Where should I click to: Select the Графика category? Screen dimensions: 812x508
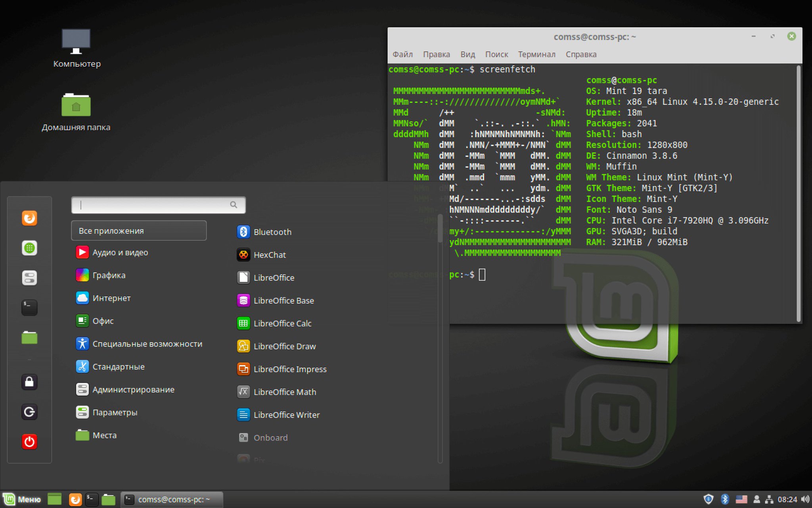point(101,275)
